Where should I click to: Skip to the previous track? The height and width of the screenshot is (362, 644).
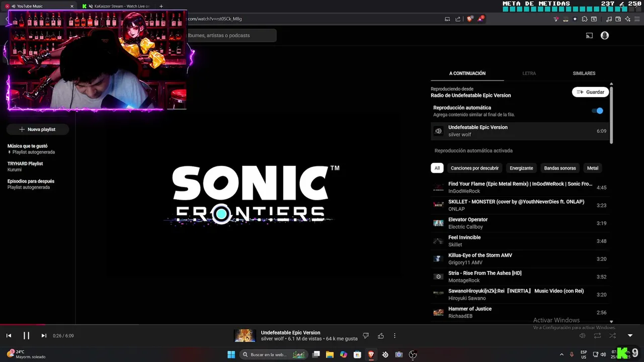click(x=9, y=335)
